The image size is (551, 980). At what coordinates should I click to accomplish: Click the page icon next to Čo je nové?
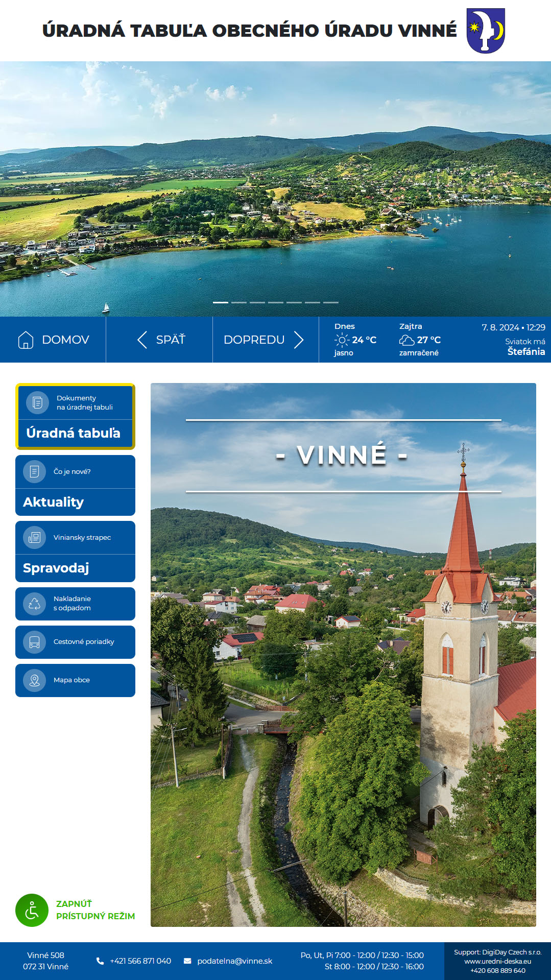coord(34,471)
